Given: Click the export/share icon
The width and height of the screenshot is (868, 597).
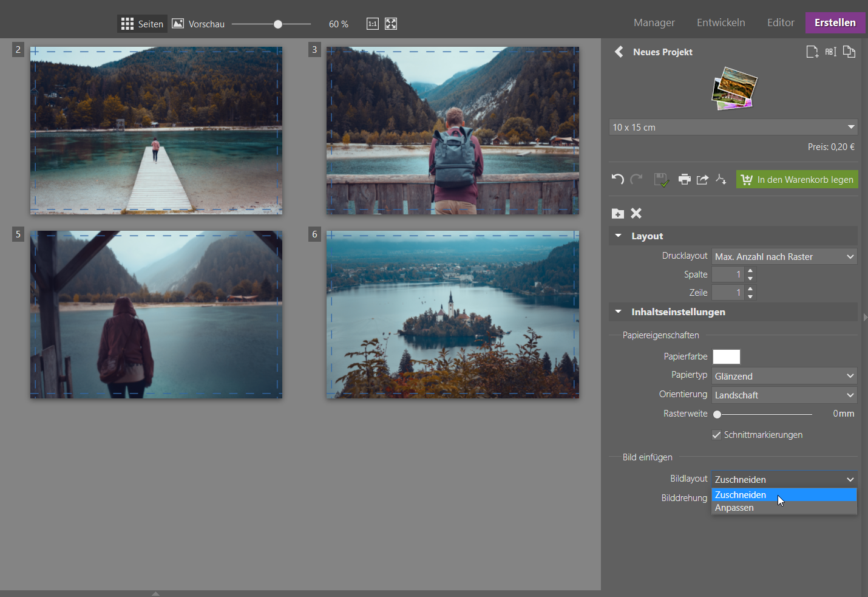Looking at the screenshot, I should point(702,179).
